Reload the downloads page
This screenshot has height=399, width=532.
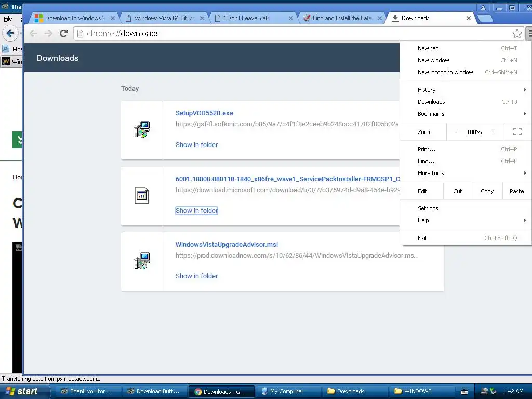click(63, 33)
